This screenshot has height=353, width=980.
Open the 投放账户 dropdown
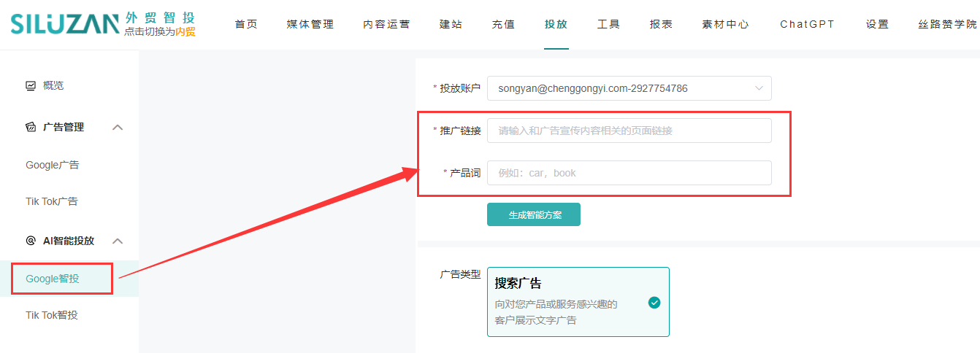629,88
